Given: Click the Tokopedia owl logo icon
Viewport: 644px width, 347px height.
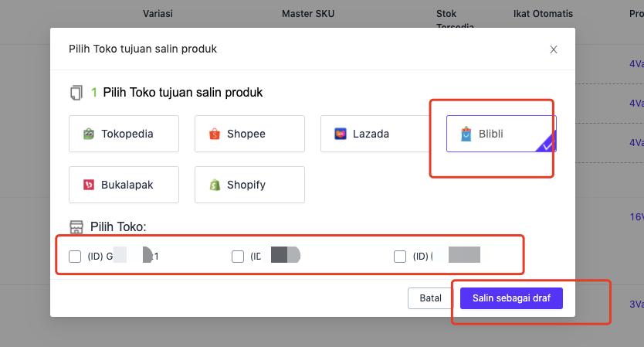Looking at the screenshot, I should [89, 134].
